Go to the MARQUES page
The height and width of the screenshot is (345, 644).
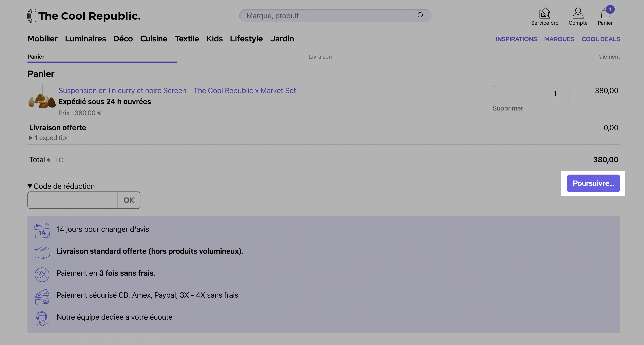(559, 39)
